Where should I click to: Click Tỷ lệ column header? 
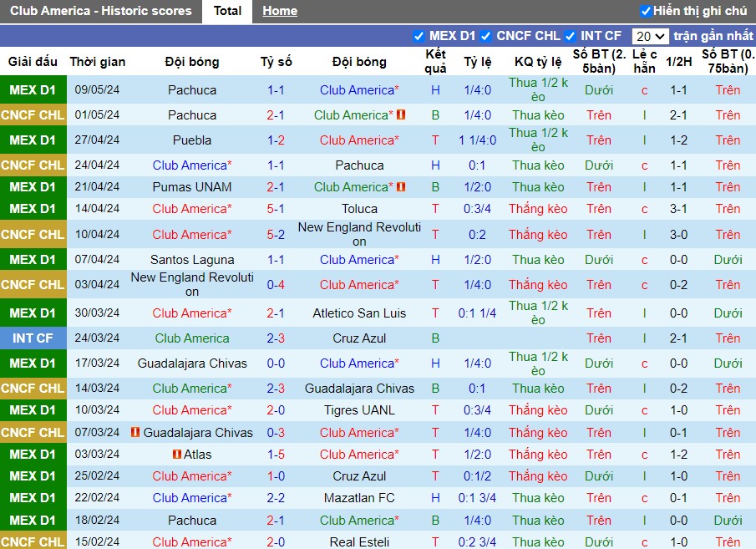coord(477,62)
